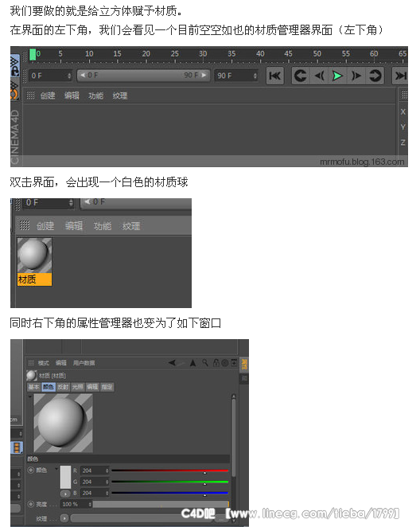Click the R value field showing 204
Viewport: 420px width, 527px height.
(93, 470)
